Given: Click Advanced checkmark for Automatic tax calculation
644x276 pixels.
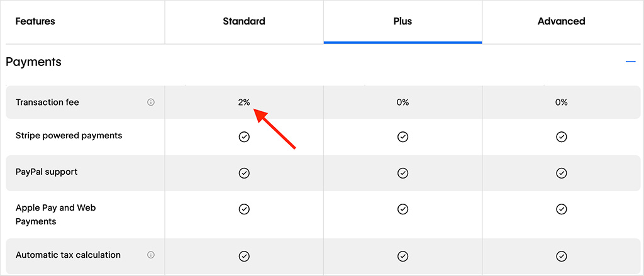Looking at the screenshot, I should 562,256.
